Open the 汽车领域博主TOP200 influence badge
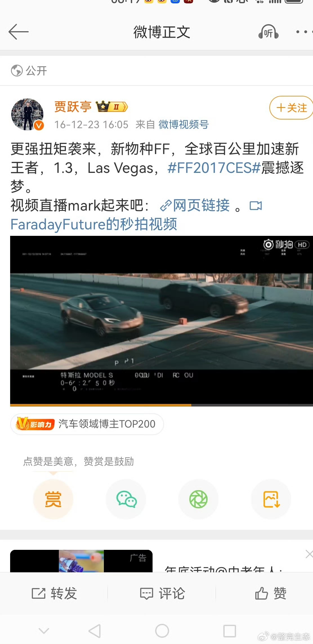Screen dimensions: 313x644 point(87,424)
